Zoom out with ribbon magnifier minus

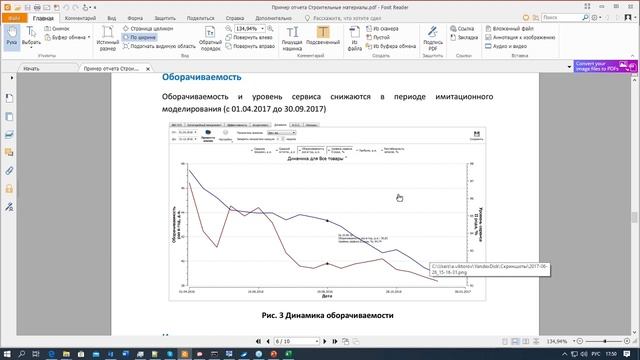tap(229, 29)
